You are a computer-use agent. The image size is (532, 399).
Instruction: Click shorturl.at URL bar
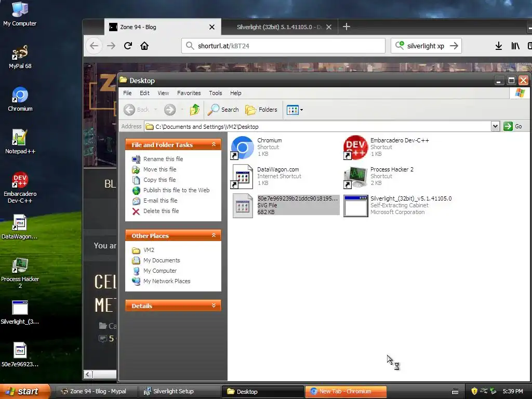tap(283, 46)
